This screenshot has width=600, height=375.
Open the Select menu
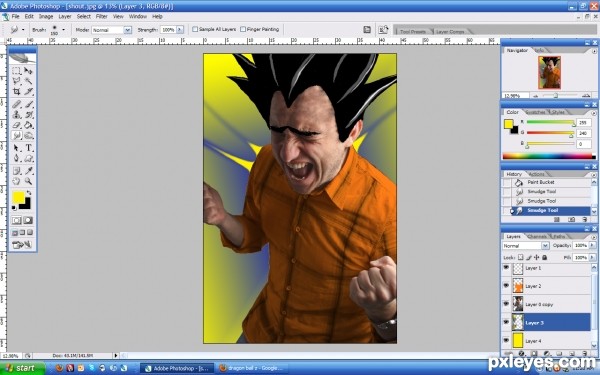pyautogui.click(x=83, y=16)
